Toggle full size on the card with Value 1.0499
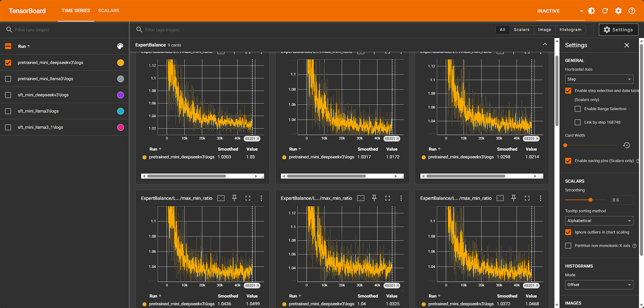This screenshot has height=308, width=644. (x=248, y=198)
